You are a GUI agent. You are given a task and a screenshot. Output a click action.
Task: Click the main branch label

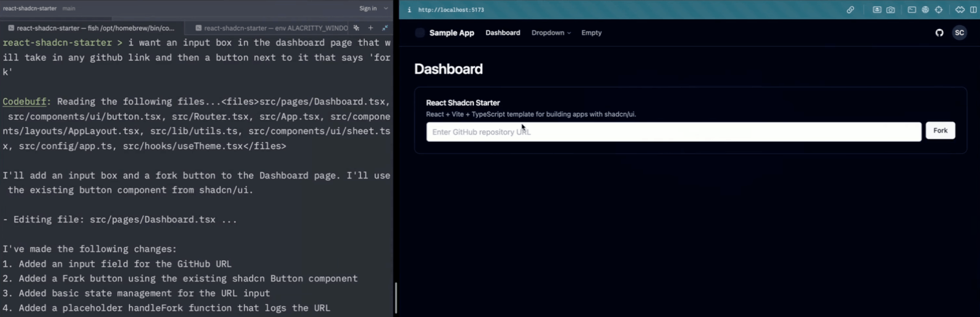click(69, 8)
